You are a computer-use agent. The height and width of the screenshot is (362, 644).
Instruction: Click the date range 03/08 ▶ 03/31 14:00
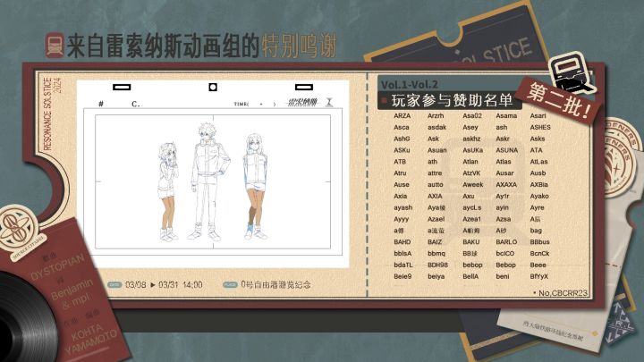[x=164, y=284]
